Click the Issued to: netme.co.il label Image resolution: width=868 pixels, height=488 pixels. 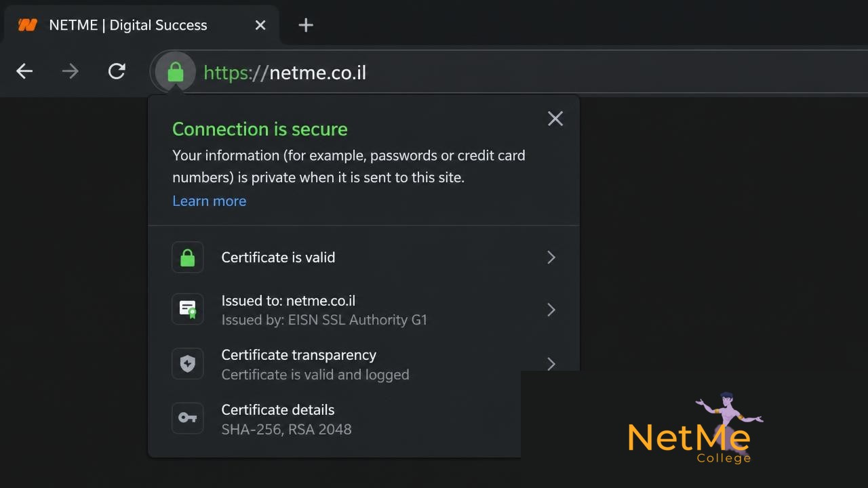(x=288, y=301)
